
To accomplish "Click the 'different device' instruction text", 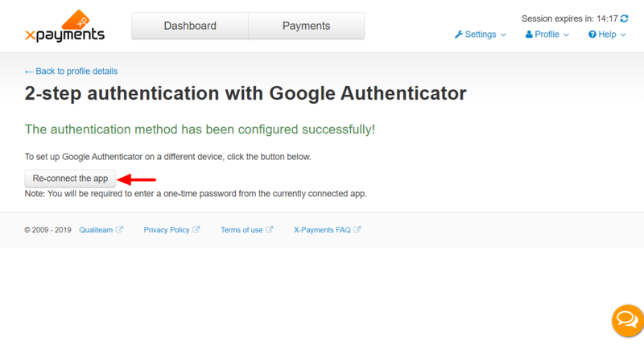I will (168, 157).
